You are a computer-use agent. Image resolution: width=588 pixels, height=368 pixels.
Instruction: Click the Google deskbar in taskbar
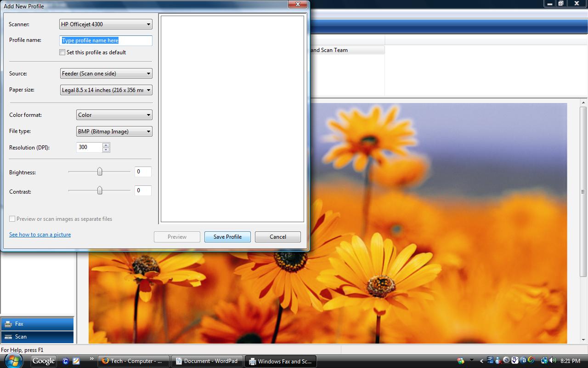44,361
